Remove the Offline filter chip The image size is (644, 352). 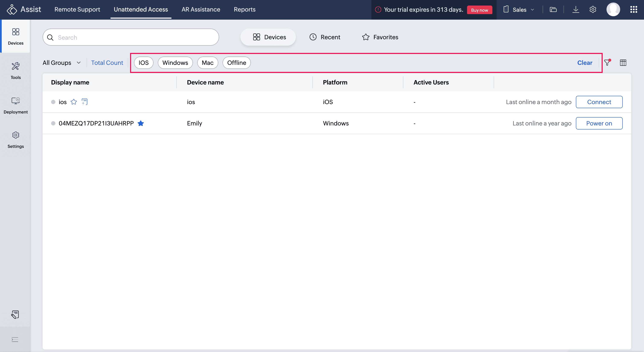click(237, 63)
